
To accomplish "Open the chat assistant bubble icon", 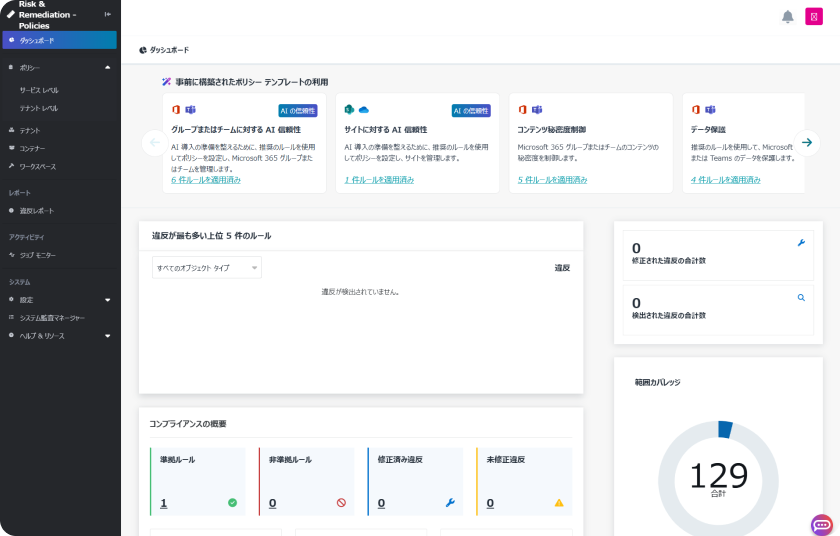I will [822, 525].
